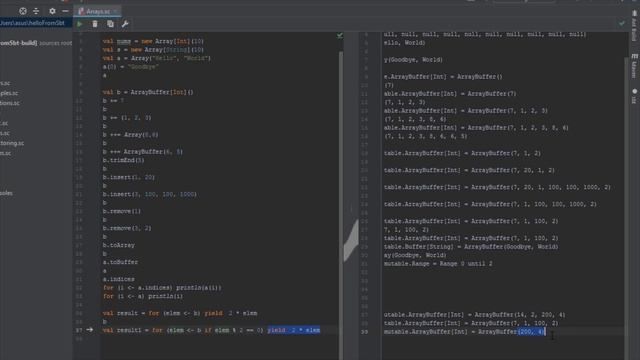Click the 'b.toArray' code line
Image resolution: width=640 pixels, height=360 pixels.
(x=119, y=245)
